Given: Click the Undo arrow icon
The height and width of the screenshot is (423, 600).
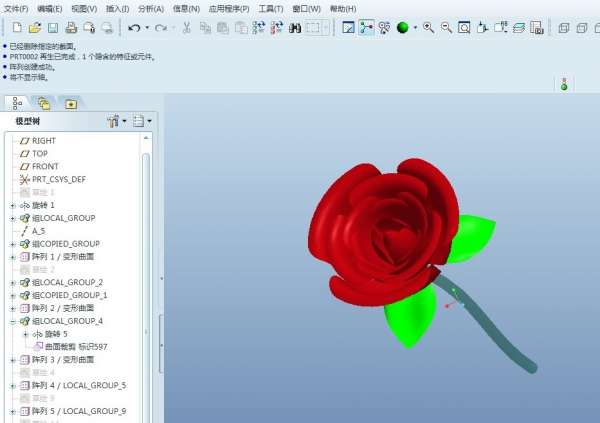Looking at the screenshot, I should coord(134,28).
